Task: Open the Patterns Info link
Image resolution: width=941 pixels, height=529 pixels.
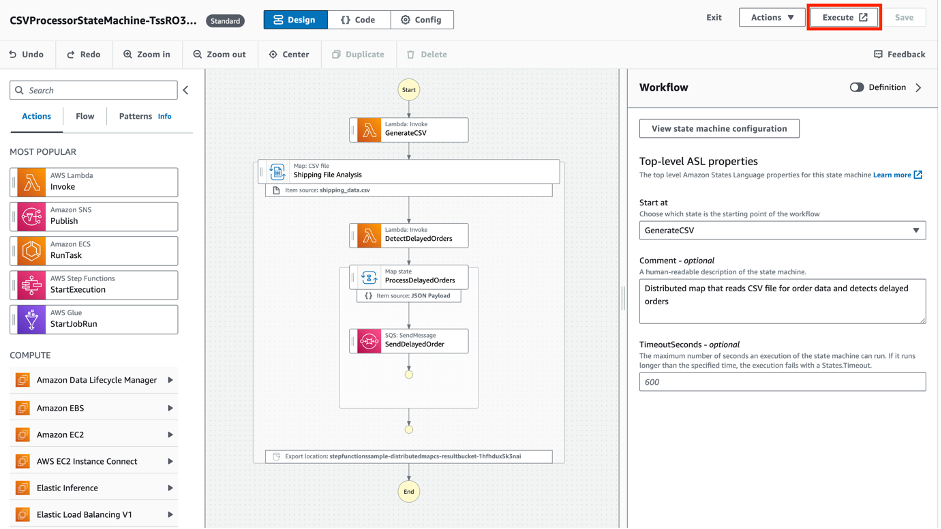Action: pyautogui.click(x=164, y=116)
